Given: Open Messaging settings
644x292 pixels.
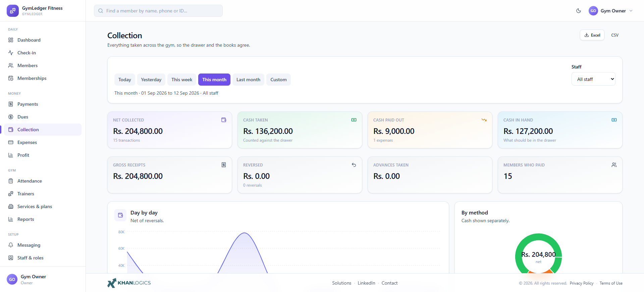Looking at the screenshot, I should tap(43, 245).
